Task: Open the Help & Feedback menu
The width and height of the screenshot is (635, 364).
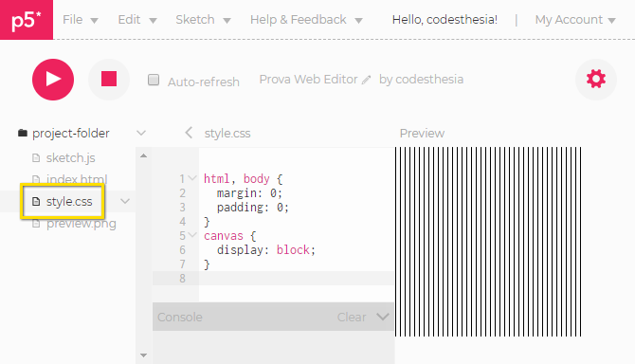Action: tap(306, 20)
